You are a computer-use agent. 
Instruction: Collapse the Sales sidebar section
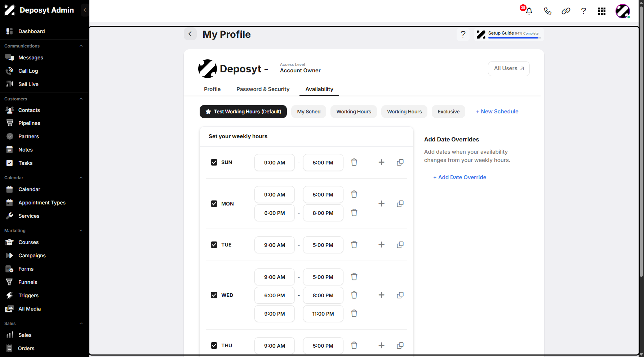(x=81, y=324)
